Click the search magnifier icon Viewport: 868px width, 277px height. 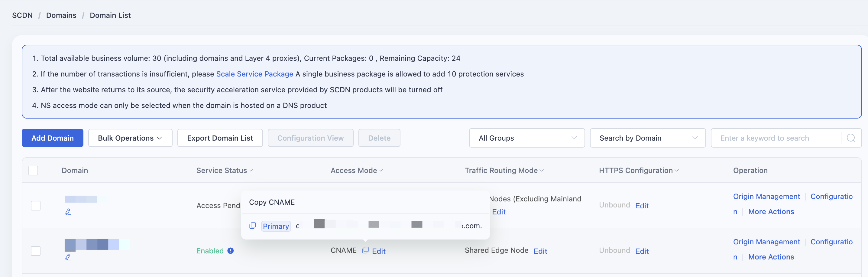tap(850, 138)
